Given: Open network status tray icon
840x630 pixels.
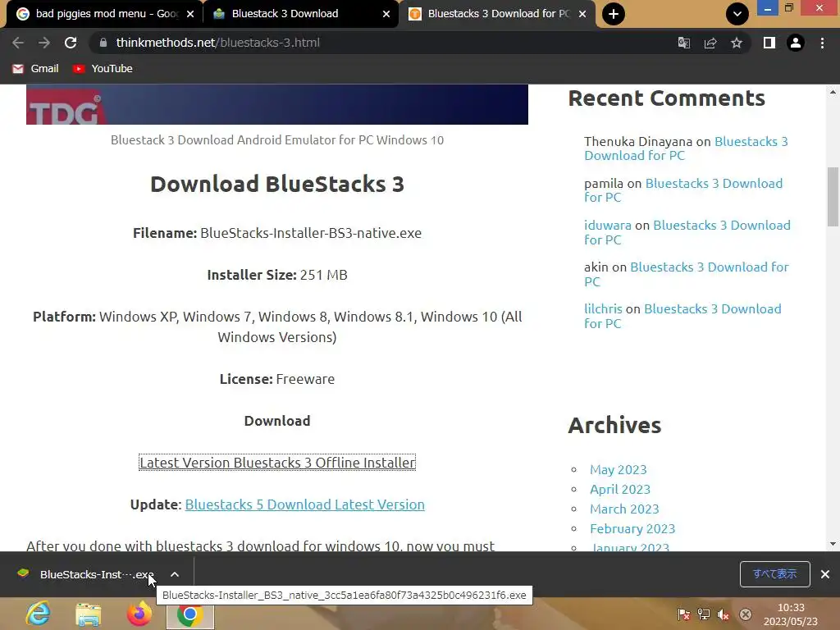Looking at the screenshot, I should pos(704,614).
